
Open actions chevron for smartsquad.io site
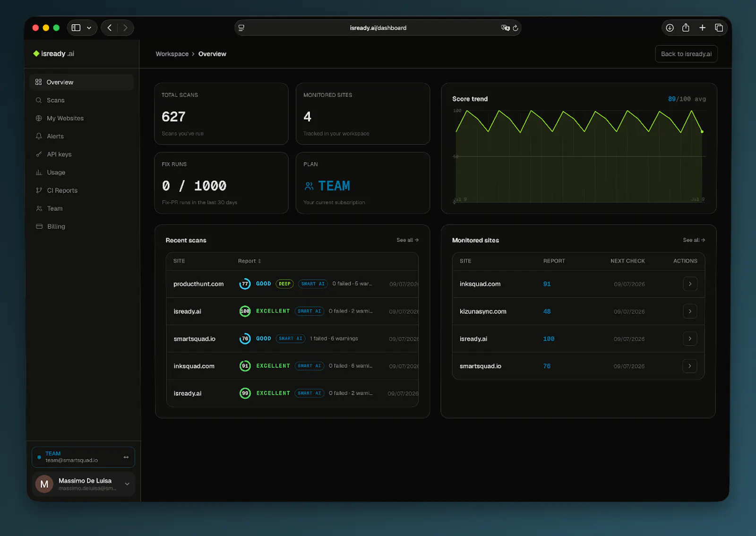click(690, 366)
